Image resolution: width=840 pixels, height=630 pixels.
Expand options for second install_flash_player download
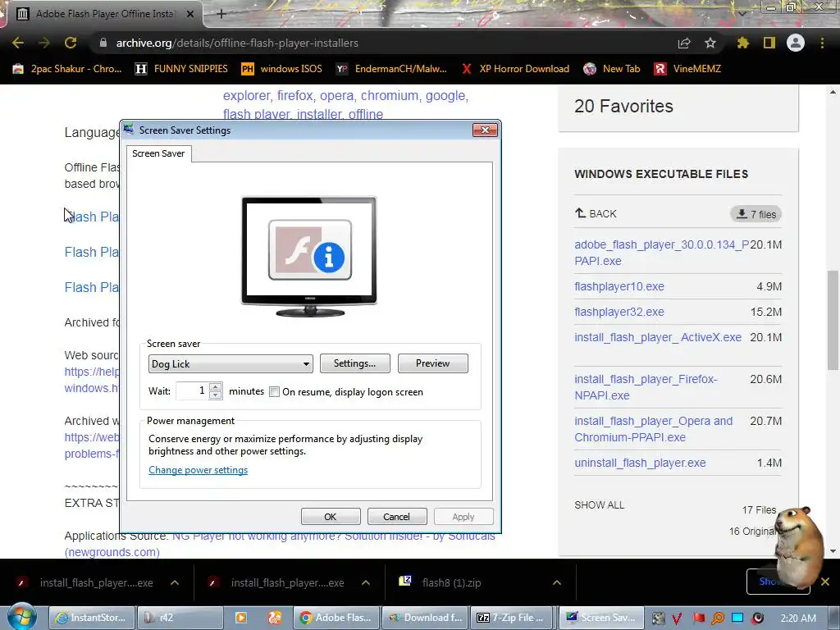tap(366, 582)
